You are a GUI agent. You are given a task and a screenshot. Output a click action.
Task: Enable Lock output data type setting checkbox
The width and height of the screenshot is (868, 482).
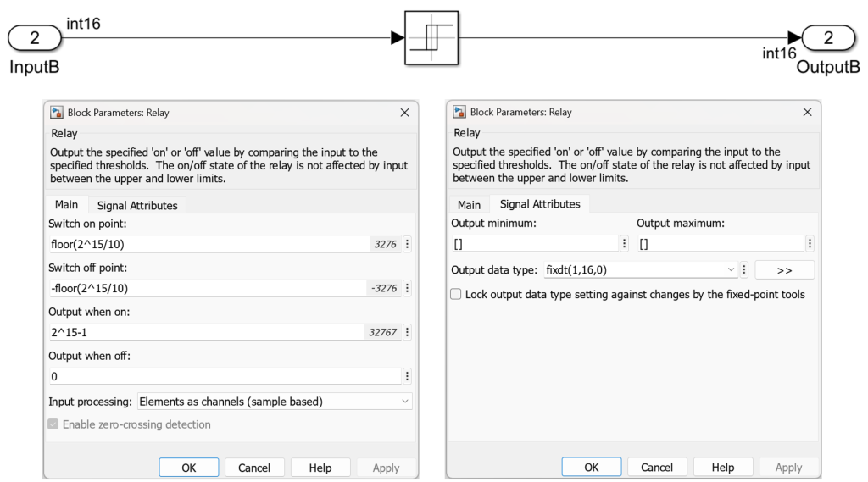[455, 295]
